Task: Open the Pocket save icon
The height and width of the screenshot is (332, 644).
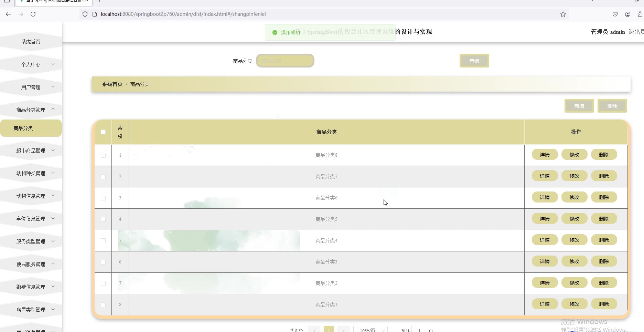Action: coord(615,14)
